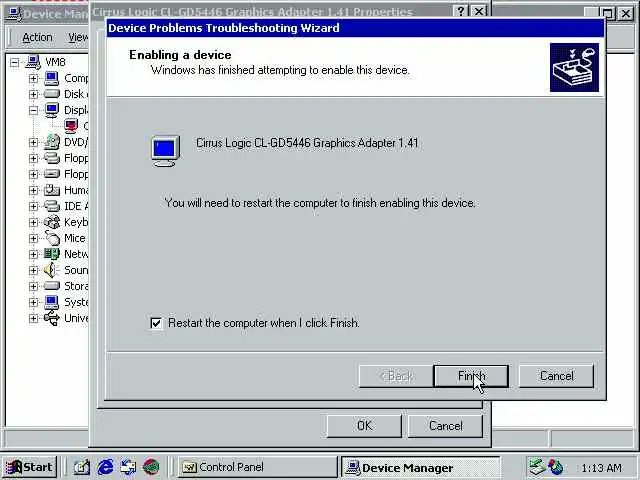Expand the Network adapters node
The height and width of the screenshot is (480, 640).
click(33, 254)
